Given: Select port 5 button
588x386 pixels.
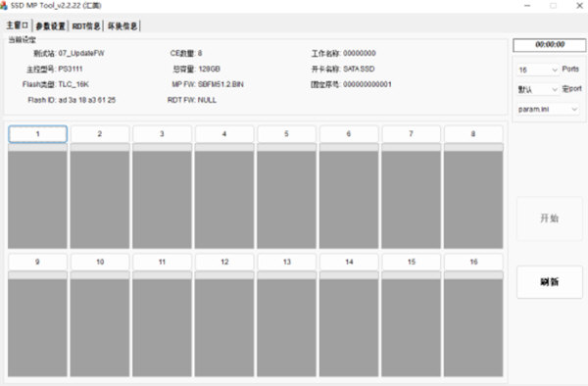Looking at the screenshot, I should tap(286, 134).
